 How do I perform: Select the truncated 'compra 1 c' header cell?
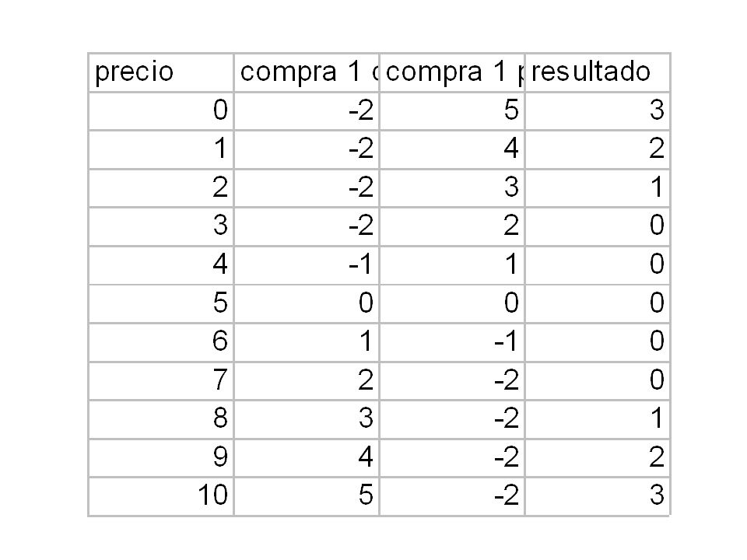[307, 72]
